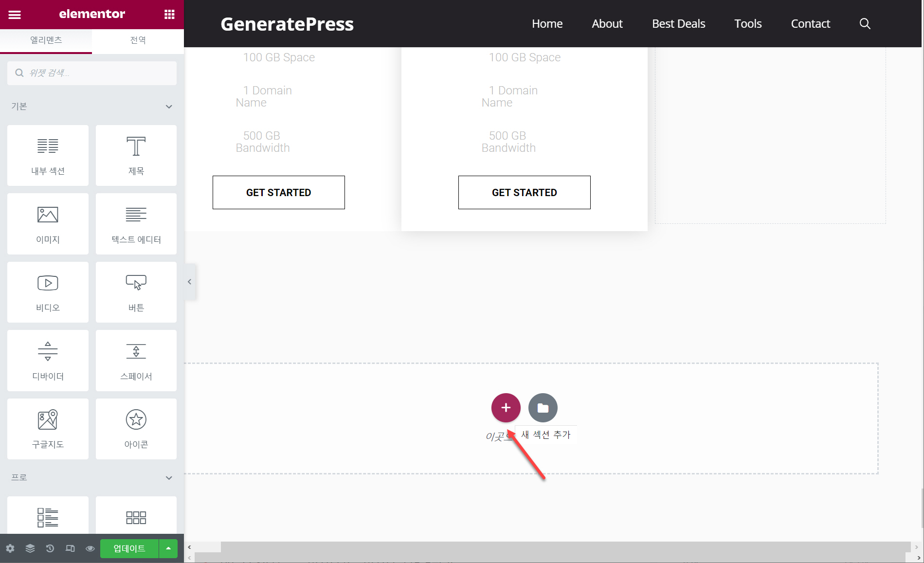924x563 pixels.
Task: Open the template library folder button
Action: click(543, 408)
